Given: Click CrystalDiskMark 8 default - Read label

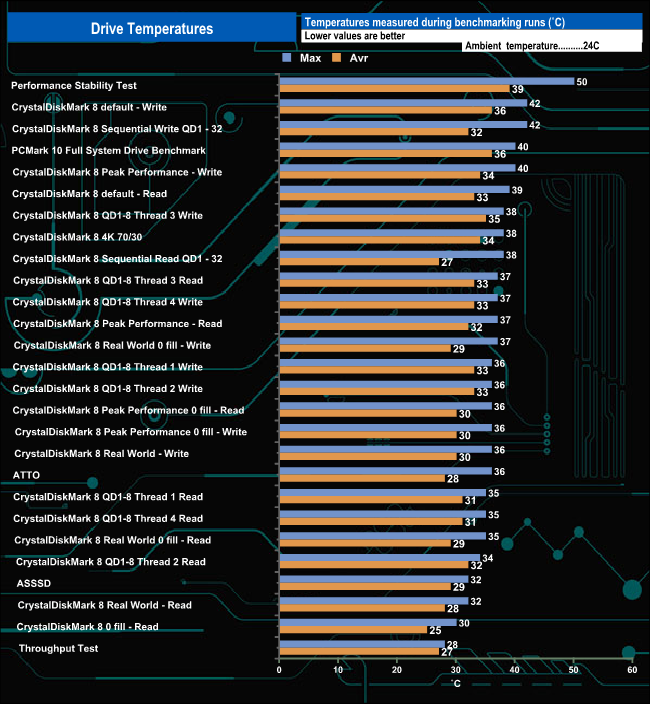Looking at the screenshot, I should [x=90, y=194].
